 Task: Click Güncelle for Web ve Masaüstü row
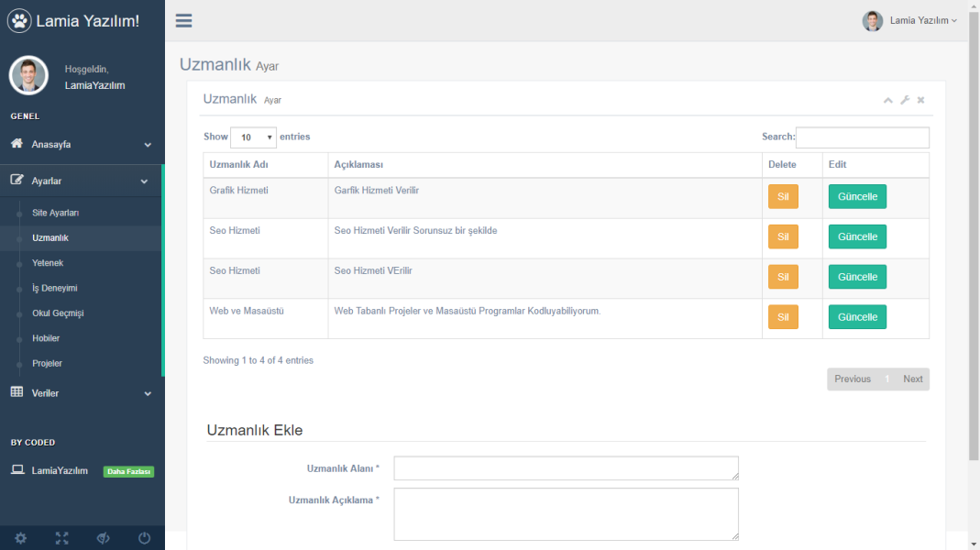coord(857,317)
